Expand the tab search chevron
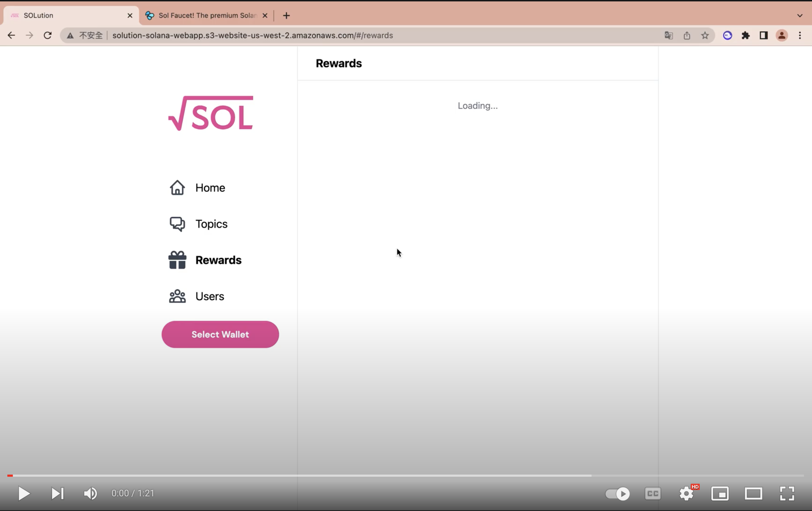 click(x=800, y=15)
